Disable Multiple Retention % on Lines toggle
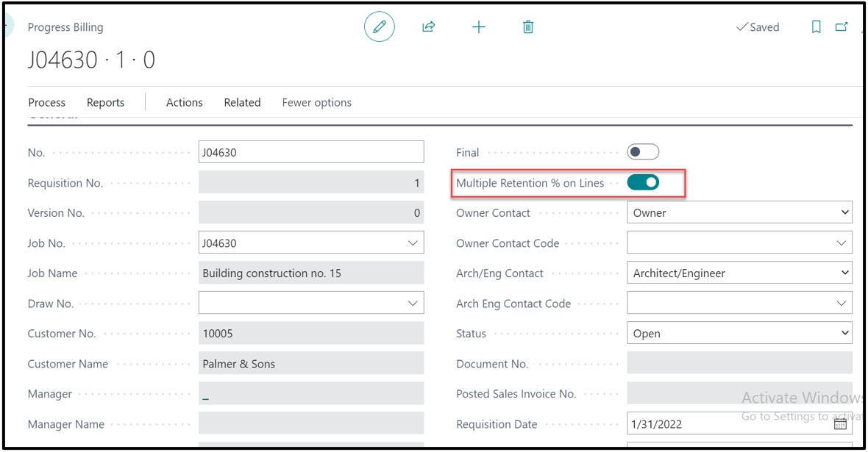 (x=643, y=182)
